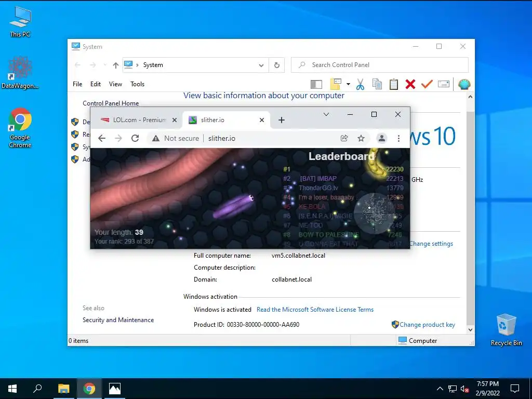This screenshot has width=532, height=399.
Task: Click the Paste clipboard icon in System toolbar
Action: coord(394,84)
